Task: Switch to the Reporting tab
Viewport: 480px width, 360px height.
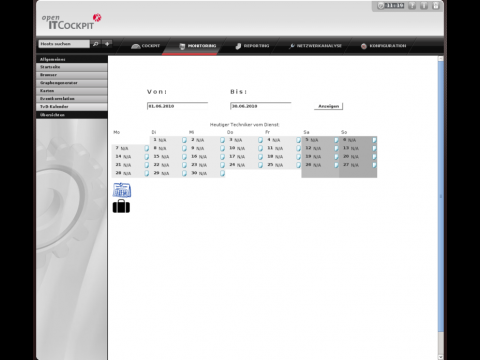Action: 252,46
